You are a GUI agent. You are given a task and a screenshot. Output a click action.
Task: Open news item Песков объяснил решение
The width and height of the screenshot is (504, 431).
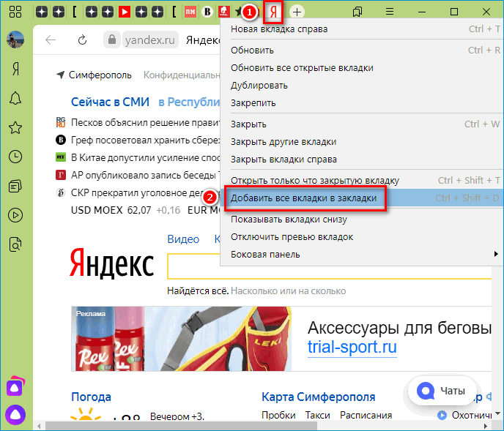[x=146, y=122]
